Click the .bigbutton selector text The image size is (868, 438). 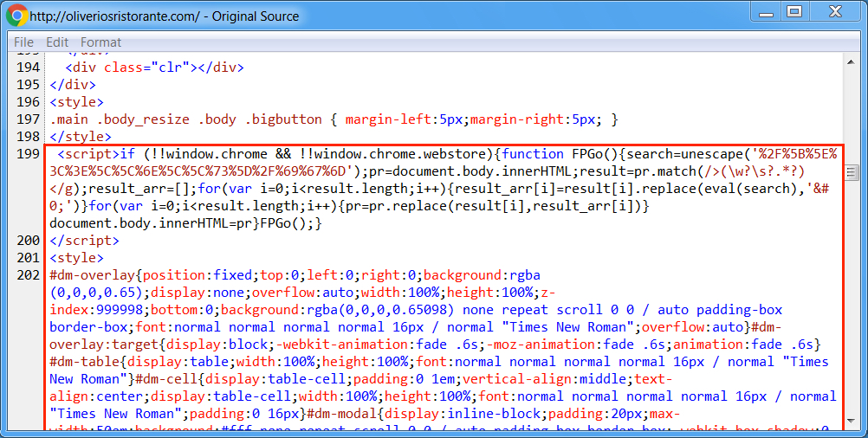pos(283,119)
